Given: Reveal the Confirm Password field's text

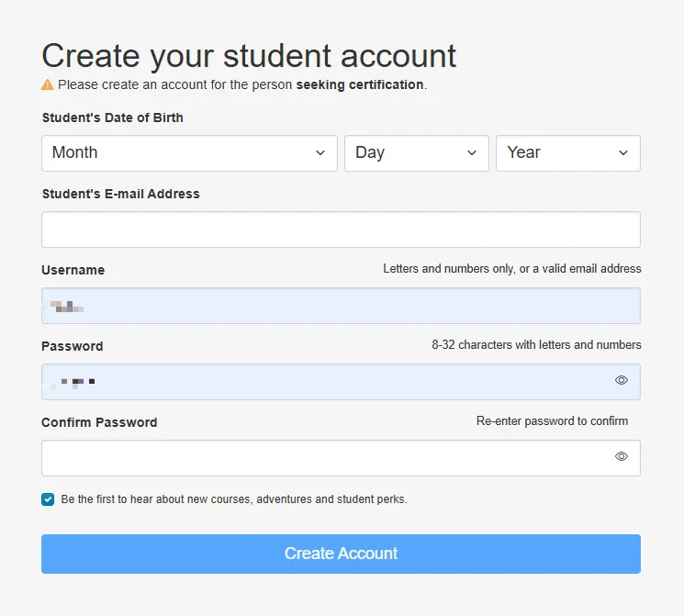Looking at the screenshot, I should (622, 456).
